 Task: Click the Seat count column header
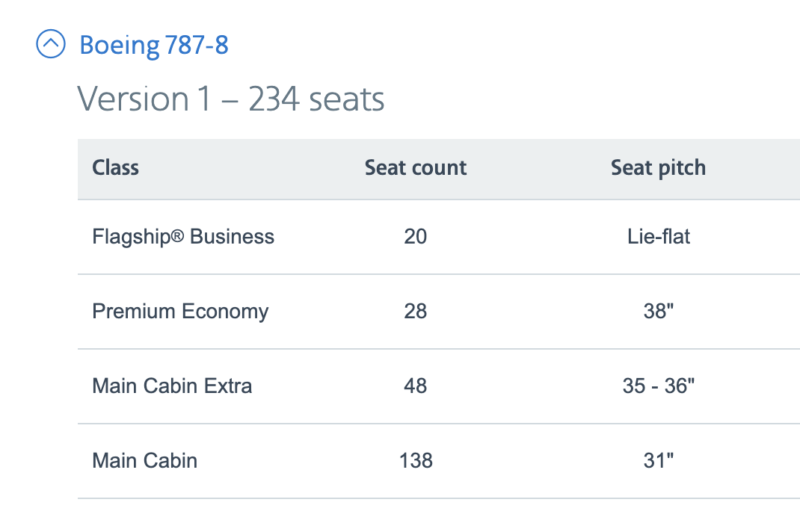pyautogui.click(x=415, y=167)
